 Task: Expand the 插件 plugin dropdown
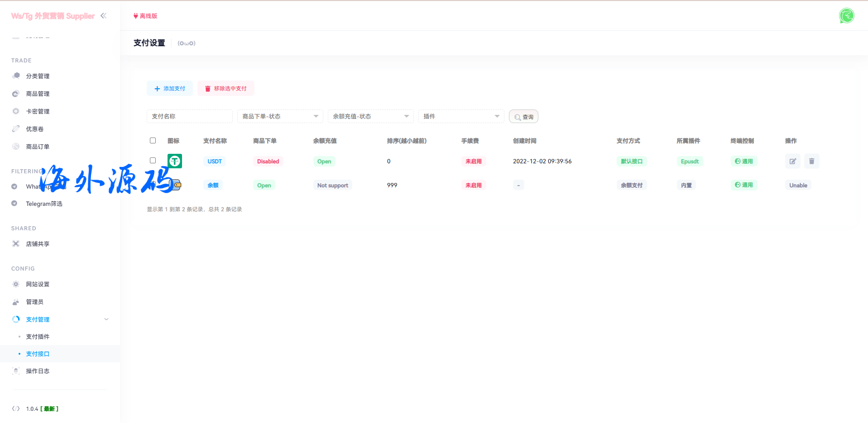(461, 117)
